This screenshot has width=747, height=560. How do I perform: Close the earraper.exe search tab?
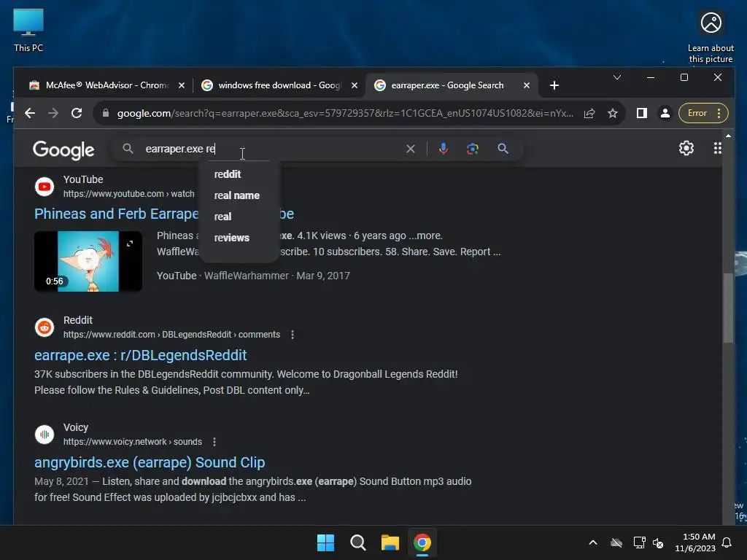coord(527,85)
